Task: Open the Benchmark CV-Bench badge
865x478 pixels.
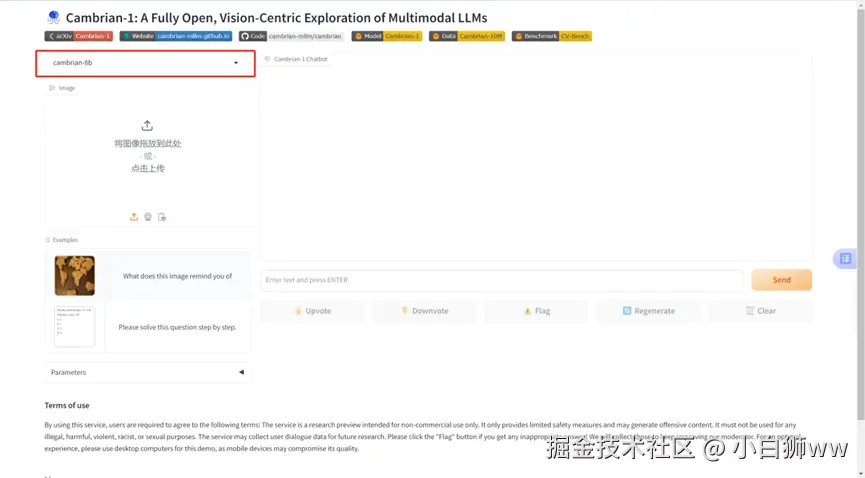Action: pyautogui.click(x=552, y=36)
